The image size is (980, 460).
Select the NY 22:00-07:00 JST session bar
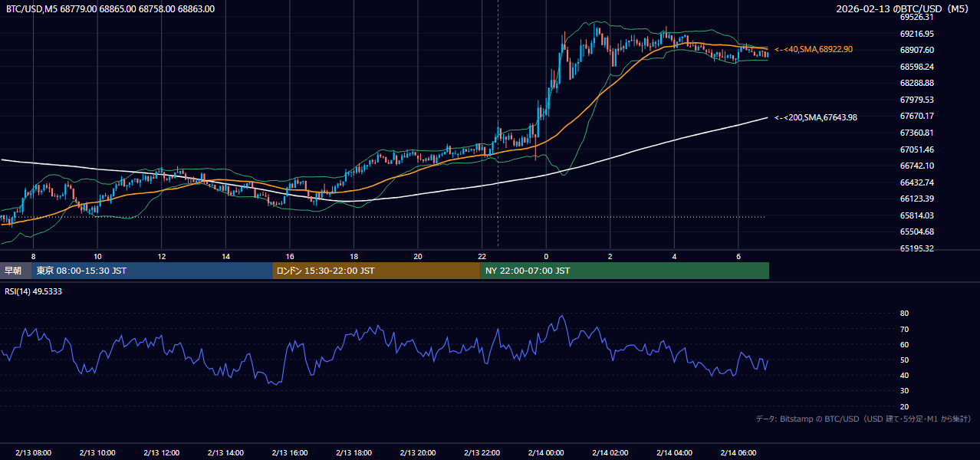(625, 271)
